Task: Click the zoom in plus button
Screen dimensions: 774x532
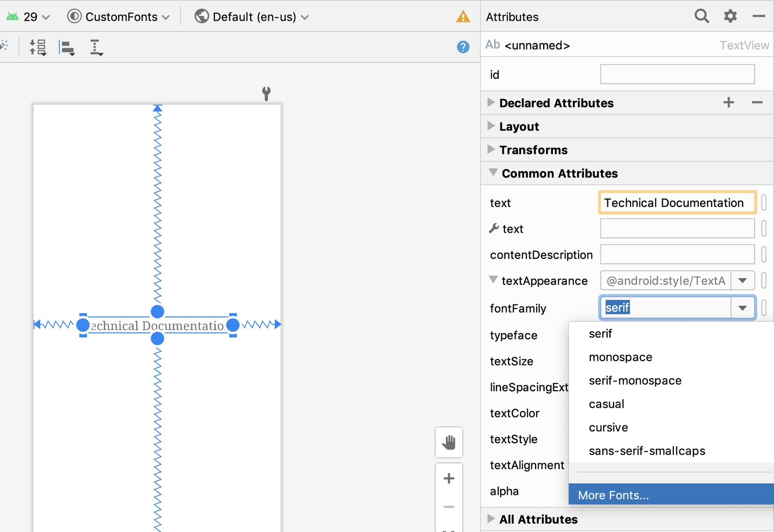Action: click(448, 479)
